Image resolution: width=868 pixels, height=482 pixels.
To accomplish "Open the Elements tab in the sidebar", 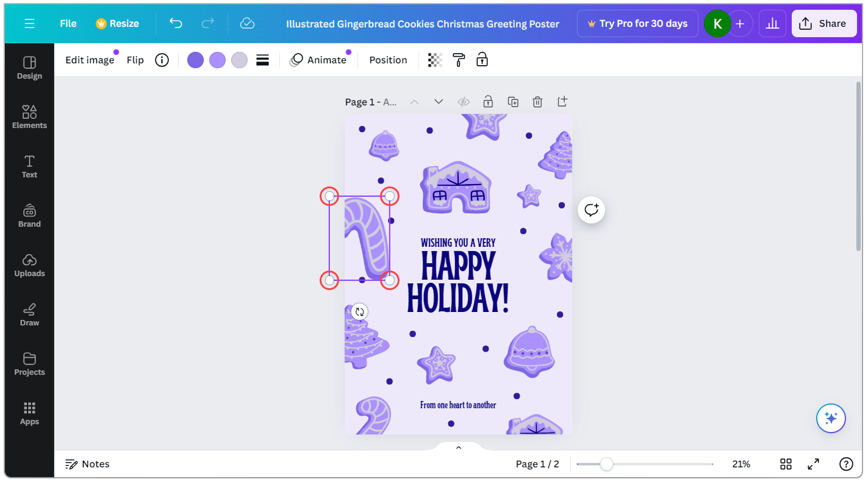I will 29,117.
